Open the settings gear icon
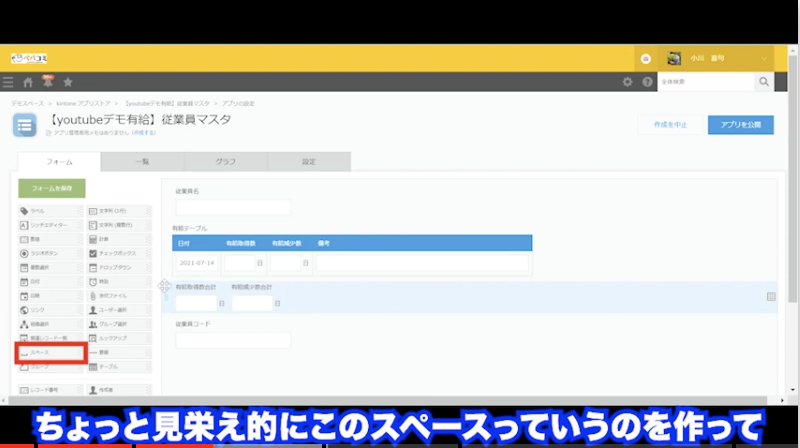Screen dimensions: 800x448 point(627,82)
